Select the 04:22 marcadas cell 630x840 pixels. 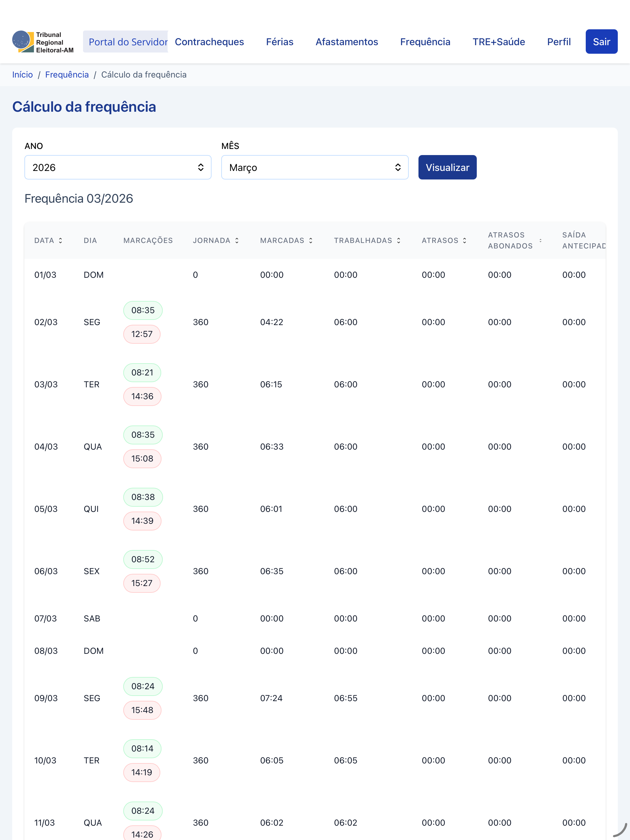pyautogui.click(x=272, y=322)
